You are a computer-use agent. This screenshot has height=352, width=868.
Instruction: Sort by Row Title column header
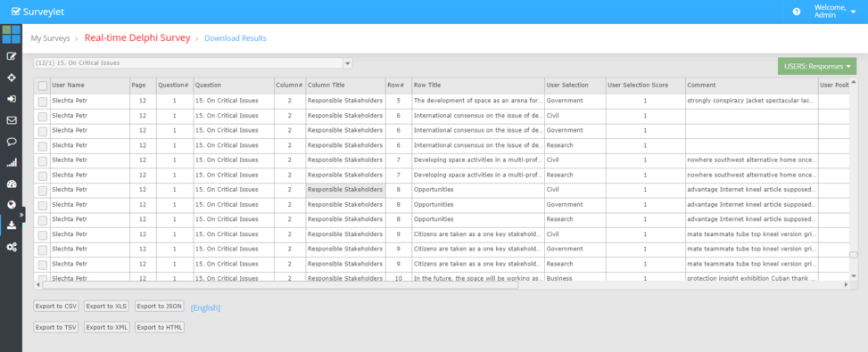[478, 86]
